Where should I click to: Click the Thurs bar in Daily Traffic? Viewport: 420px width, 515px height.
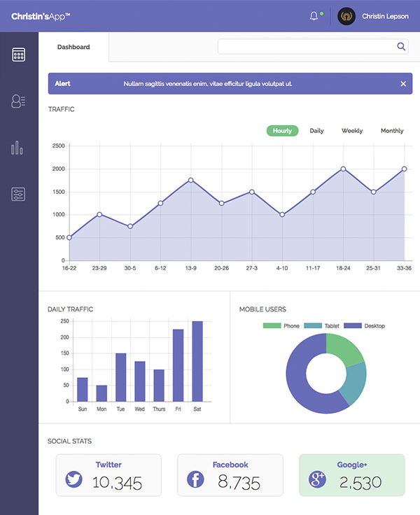pyautogui.click(x=159, y=386)
